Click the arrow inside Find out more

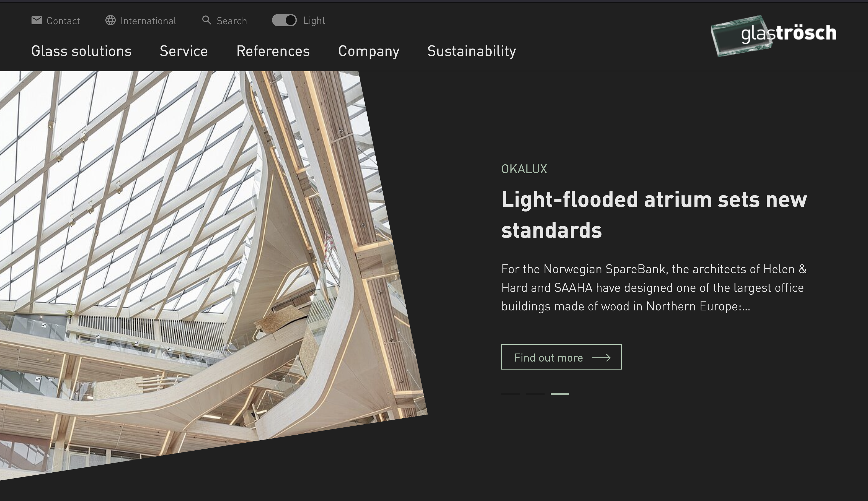(x=601, y=358)
